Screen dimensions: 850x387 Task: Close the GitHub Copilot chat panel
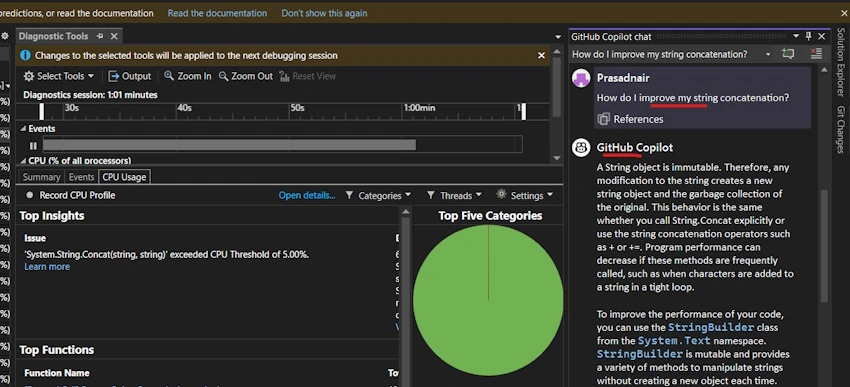pos(821,36)
